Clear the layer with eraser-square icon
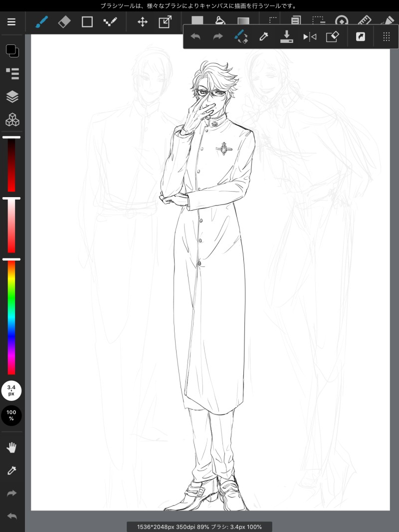 click(333, 36)
